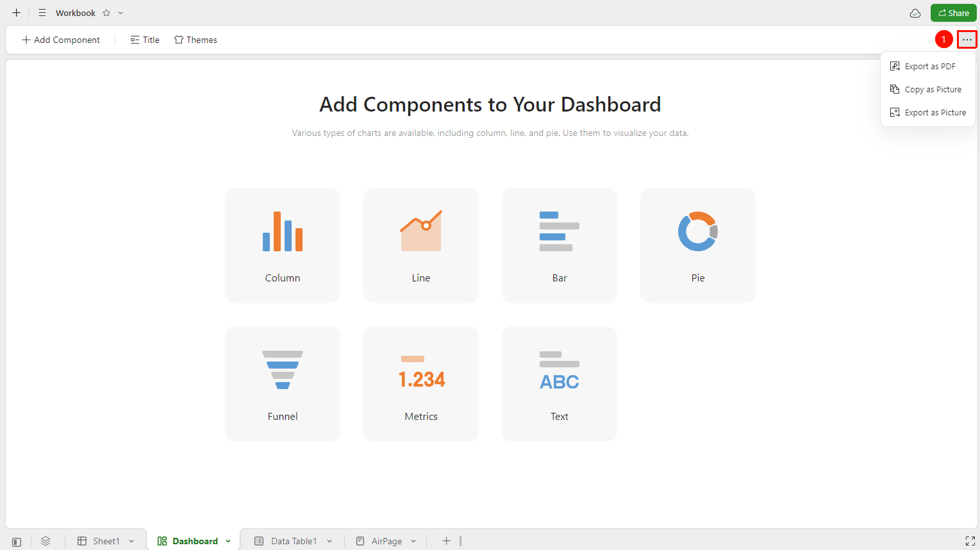Click the cloud sync status icon
Screen dimensions: 980x550
[x=915, y=13]
